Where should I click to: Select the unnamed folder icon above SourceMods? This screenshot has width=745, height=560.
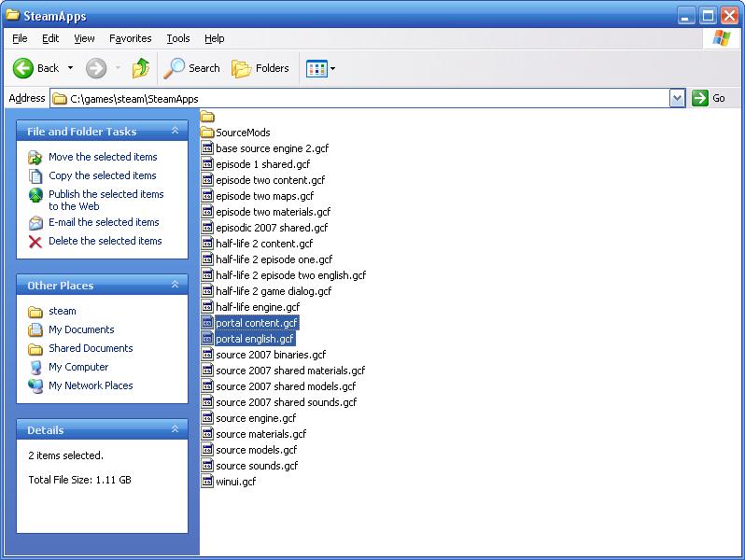(207, 117)
